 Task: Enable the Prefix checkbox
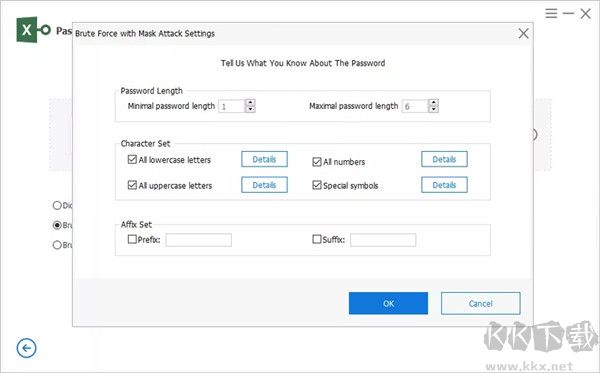(132, 239)
